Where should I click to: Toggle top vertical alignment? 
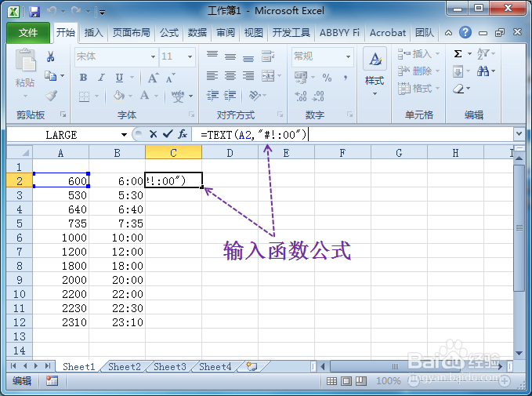(x=212, y=55)
